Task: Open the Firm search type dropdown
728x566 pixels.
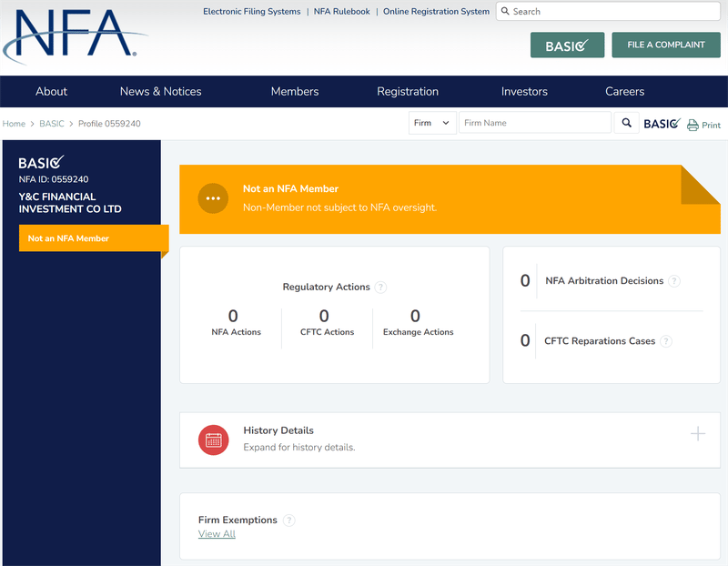Action: pyautogui.click(x=432, y=122)
